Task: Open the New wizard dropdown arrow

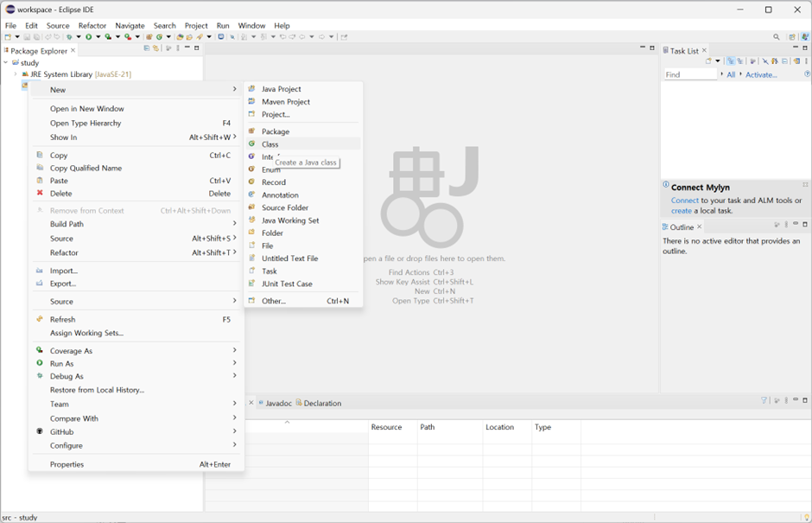Action: (x=17, y=37)
